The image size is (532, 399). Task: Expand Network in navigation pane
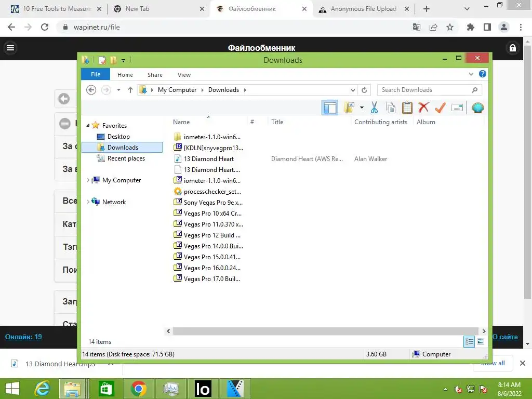88,202
